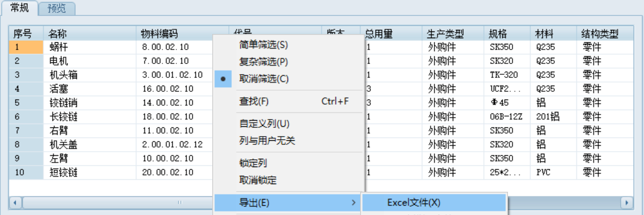Viewport: 644px width, 215px height.
Task: Expand the 导出(E) submenu arrow
Action: (x=353, y=203)
